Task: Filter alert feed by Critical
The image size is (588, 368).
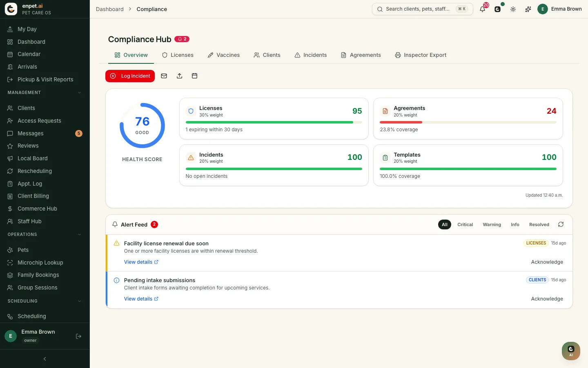Action: point(465,224)
